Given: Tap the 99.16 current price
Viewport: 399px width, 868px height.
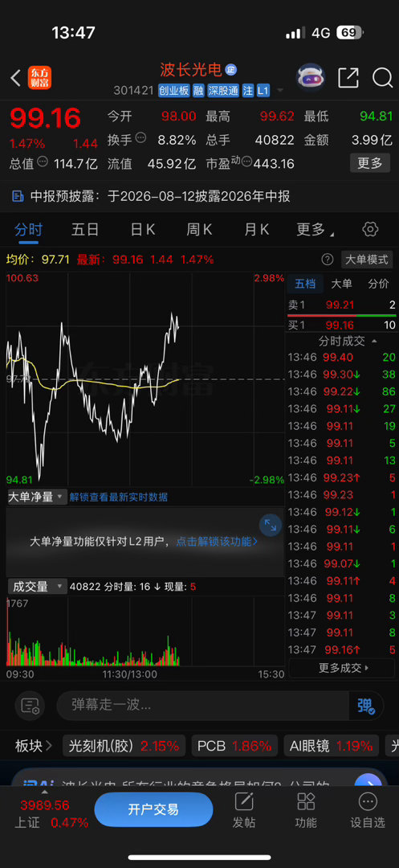Looking at the screenshot, I should pos(45,118).
